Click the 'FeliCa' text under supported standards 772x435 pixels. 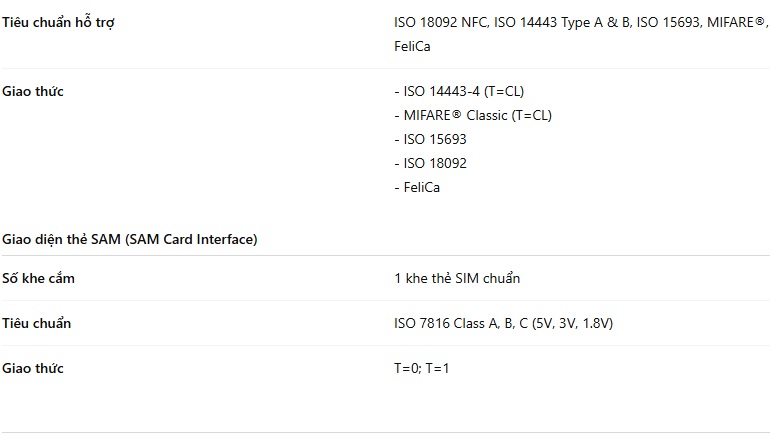click(x=412, y=46)
